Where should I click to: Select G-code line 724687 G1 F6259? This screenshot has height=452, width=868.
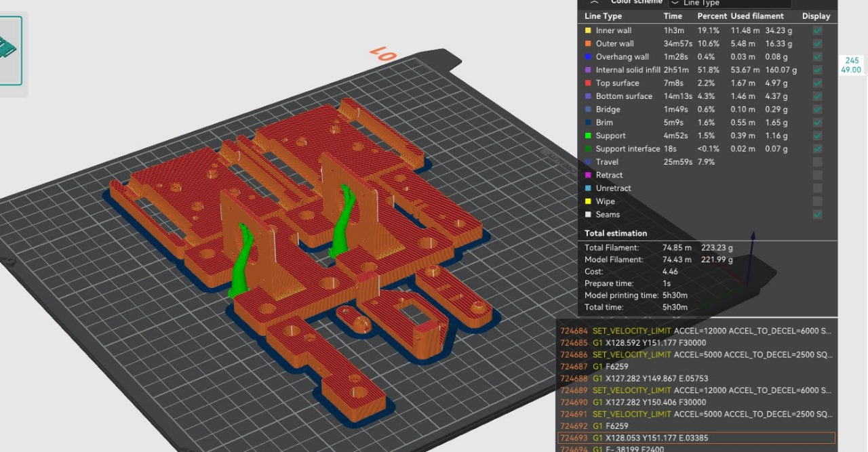click(697, 367)
